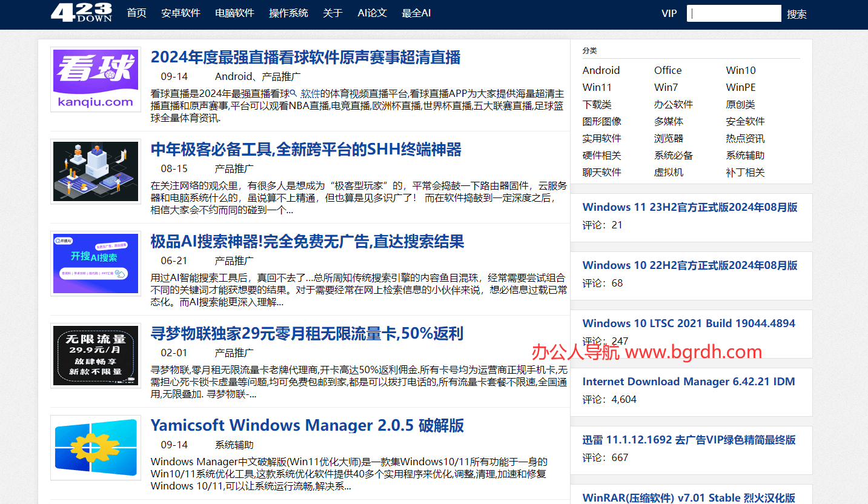Click the 开搜AI搜索 article thumbnail
868x504 pixels.
(x=94, y=264)
